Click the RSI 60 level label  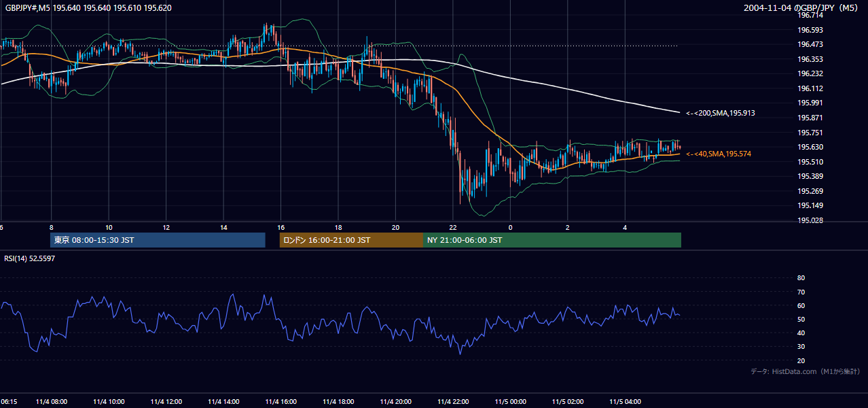point(801,305)
